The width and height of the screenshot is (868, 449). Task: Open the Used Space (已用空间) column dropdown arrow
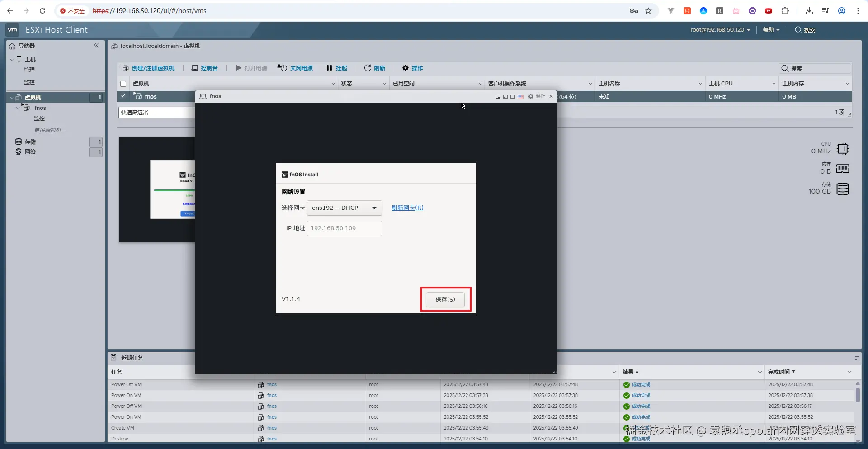pos(480,84)
